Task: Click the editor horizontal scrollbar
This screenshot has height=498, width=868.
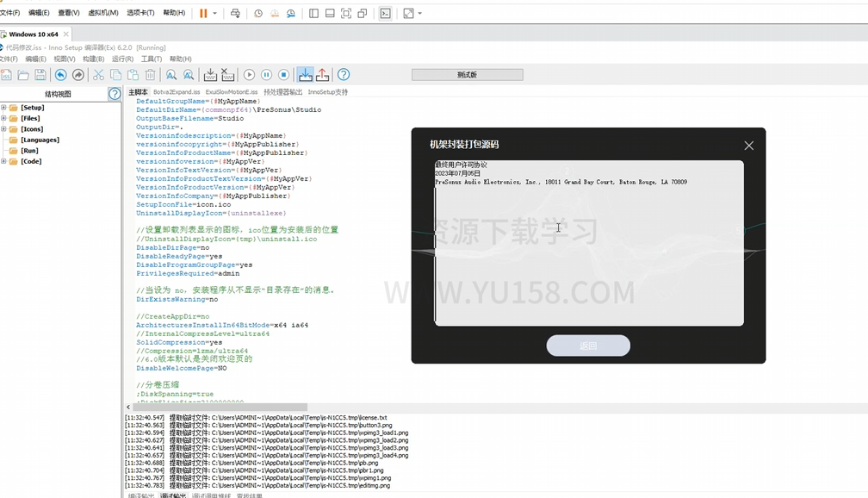Action: click(x=215, y=407)
